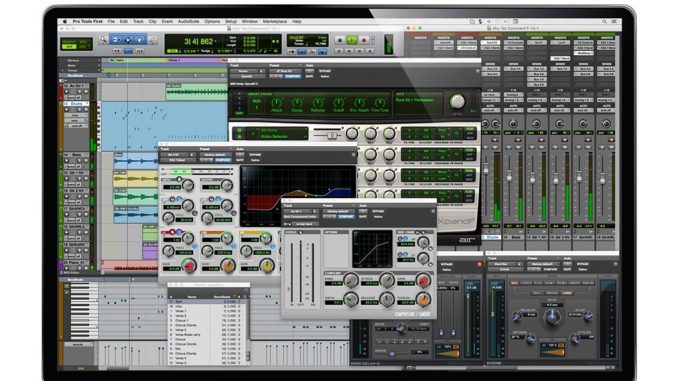
Task: Mute the Bass track in Edit window
Action: (86, 160)
